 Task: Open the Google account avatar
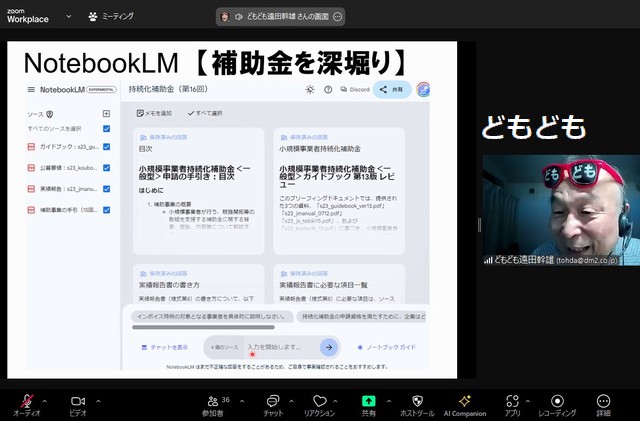click(x=423, y=89)
